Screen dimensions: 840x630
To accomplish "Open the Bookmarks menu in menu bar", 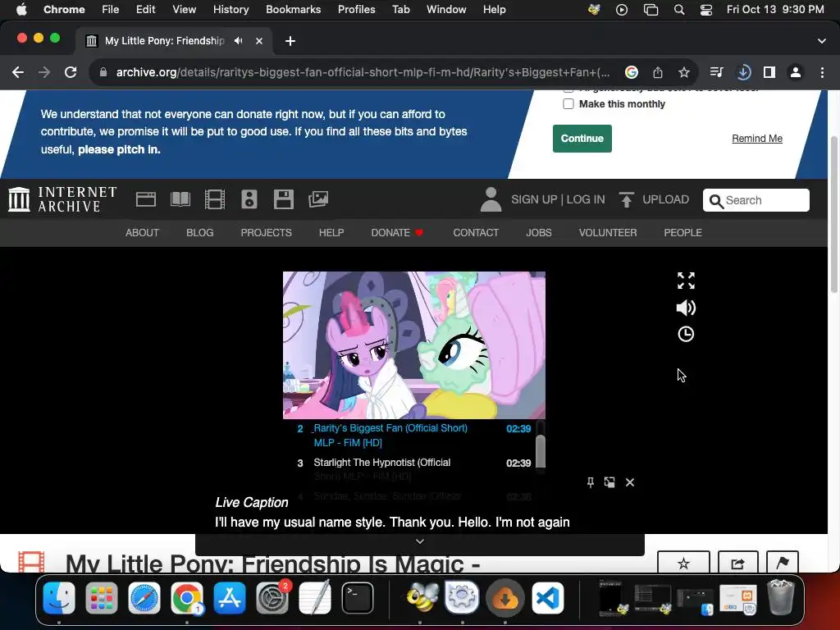I will (x=294, y=9).
